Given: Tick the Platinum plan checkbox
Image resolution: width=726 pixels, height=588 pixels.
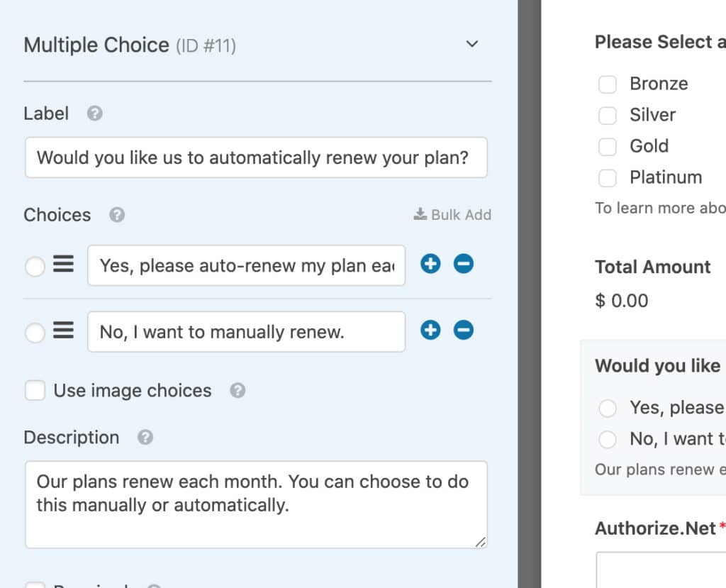Looking at the screenshot, I should (x=608, y=178).
